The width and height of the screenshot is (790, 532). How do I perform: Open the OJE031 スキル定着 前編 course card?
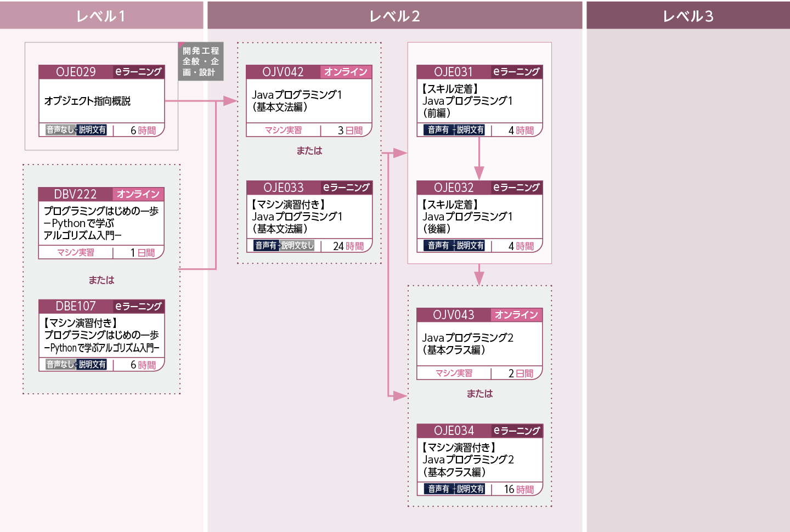point(479,101)
